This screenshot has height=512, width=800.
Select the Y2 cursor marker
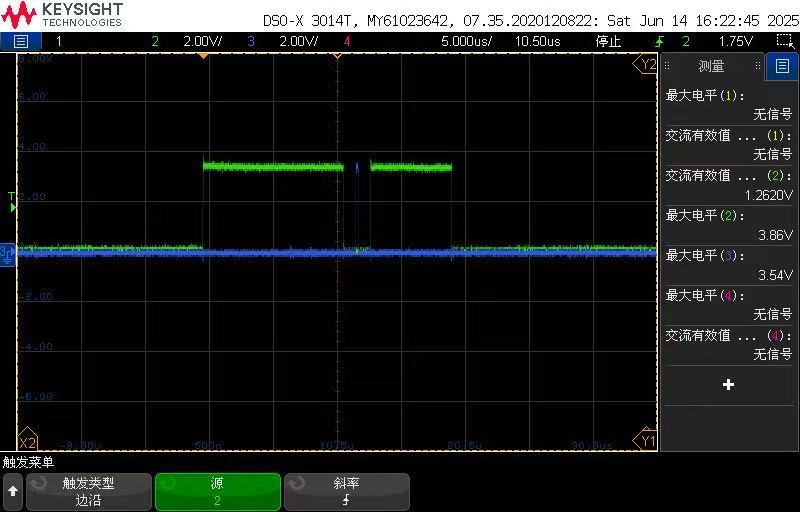645,64
